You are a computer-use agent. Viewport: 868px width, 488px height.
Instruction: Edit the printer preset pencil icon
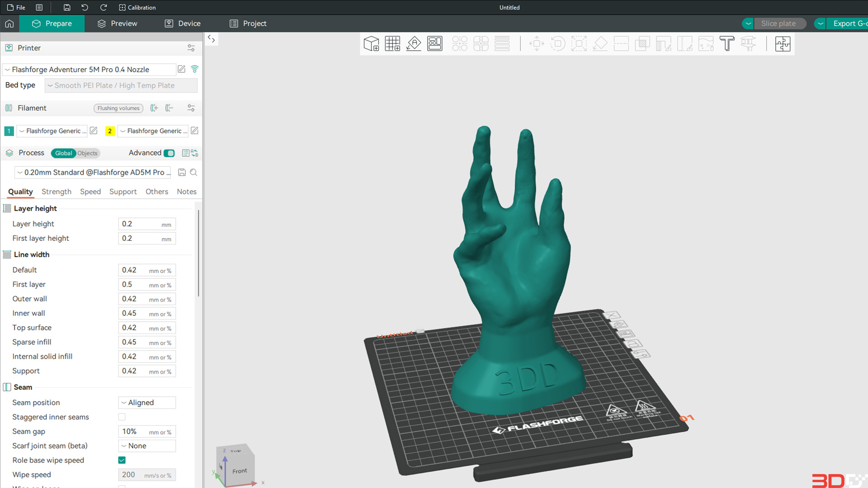tap(181, 69)
